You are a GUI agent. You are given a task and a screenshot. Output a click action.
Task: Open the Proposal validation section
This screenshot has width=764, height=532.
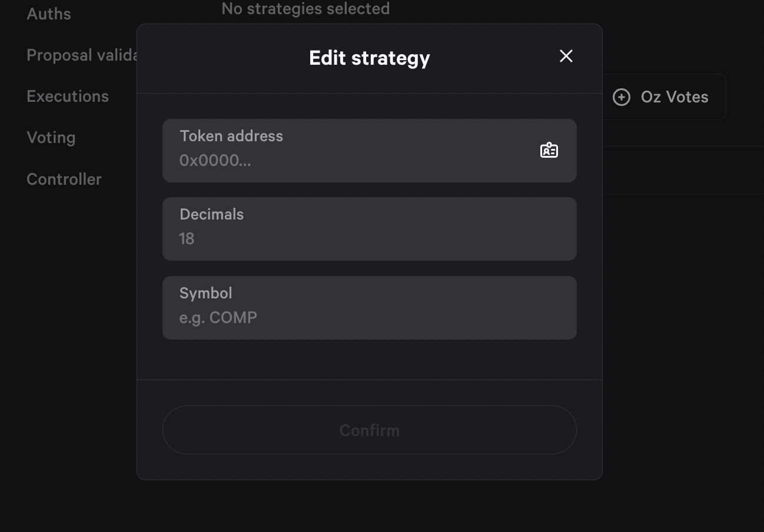[x=82, y=55]
